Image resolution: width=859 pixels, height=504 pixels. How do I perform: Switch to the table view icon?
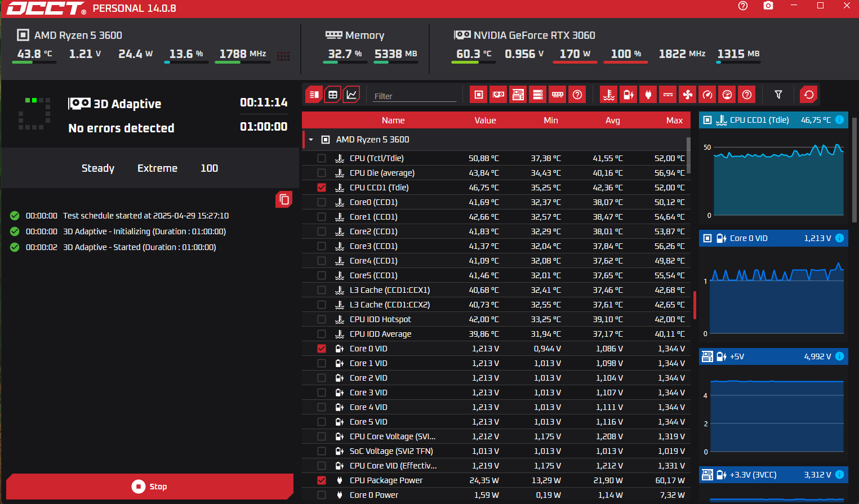(x=333, y=95)
